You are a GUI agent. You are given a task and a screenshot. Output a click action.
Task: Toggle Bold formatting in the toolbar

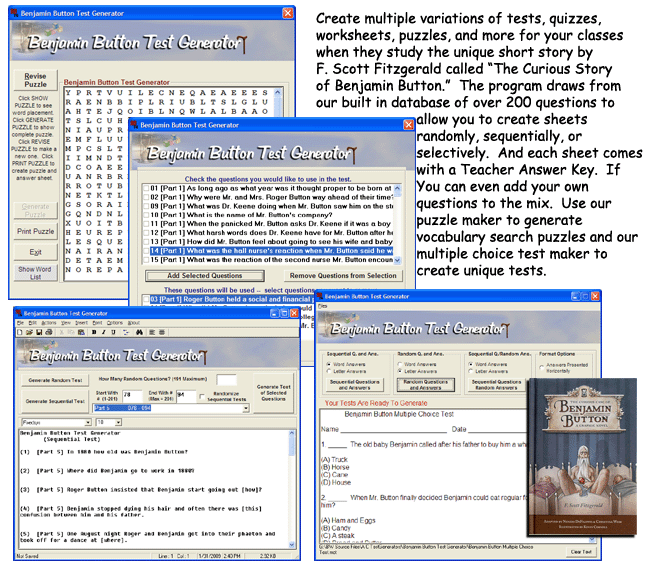[94, 332]
